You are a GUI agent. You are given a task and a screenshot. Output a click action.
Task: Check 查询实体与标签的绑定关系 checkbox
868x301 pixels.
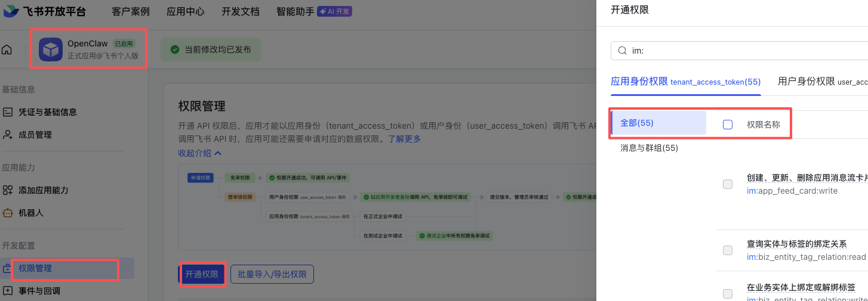point(727,250)
